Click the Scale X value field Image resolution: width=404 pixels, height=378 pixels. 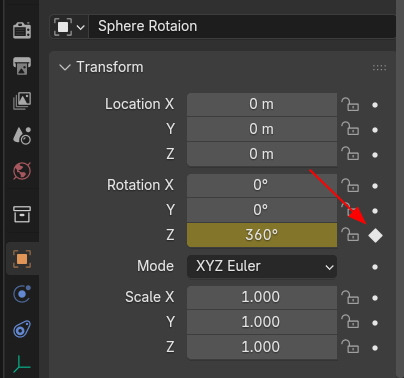tap(262, 297)
